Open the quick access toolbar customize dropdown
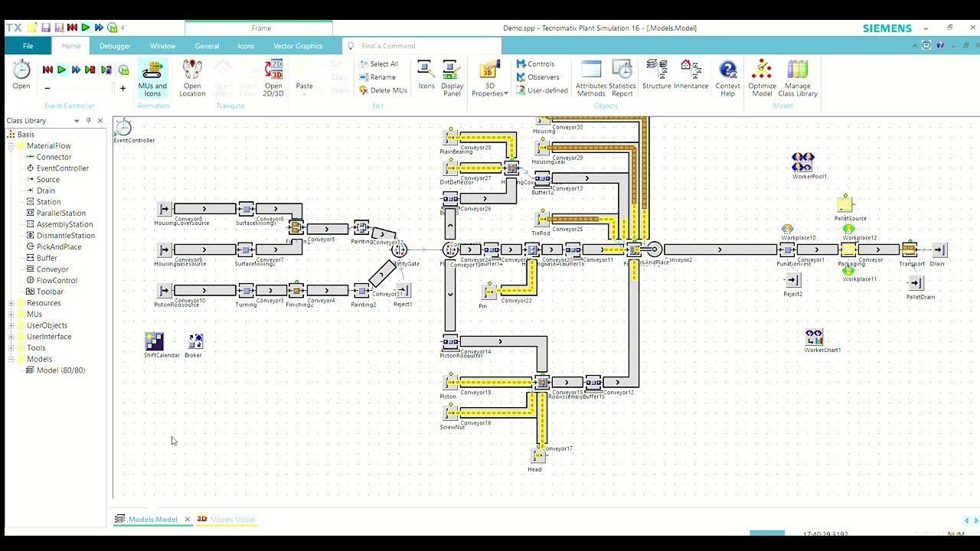This screenshot has width=980, height=551. coord(123,28)
